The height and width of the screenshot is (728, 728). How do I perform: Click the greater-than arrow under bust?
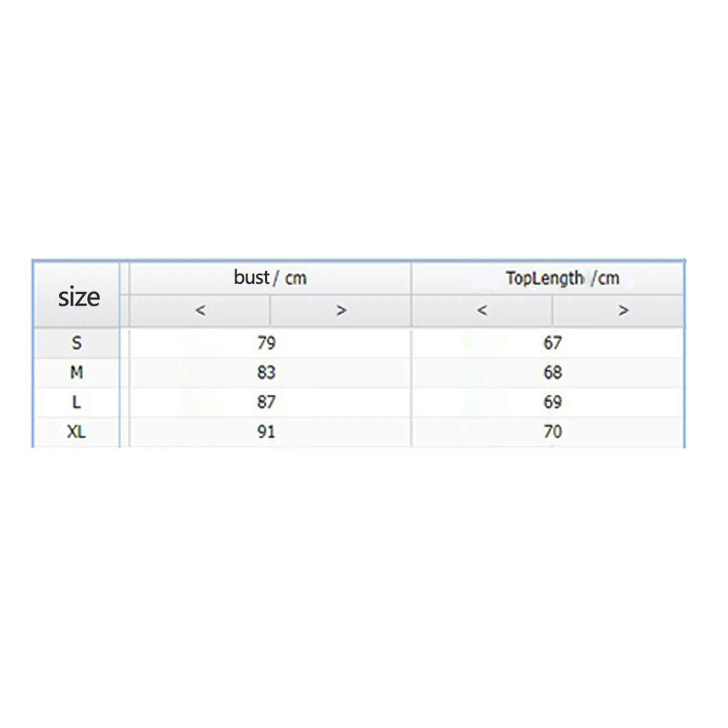tap(341, 311)
